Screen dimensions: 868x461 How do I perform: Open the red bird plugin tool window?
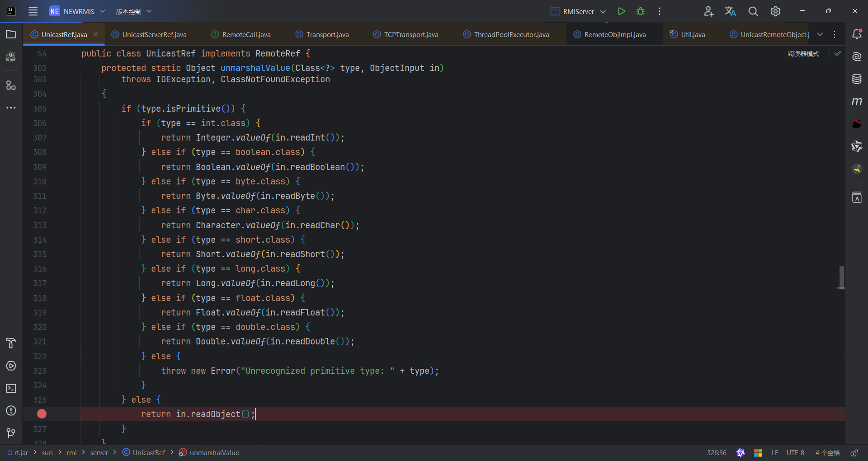click(857, 124)
